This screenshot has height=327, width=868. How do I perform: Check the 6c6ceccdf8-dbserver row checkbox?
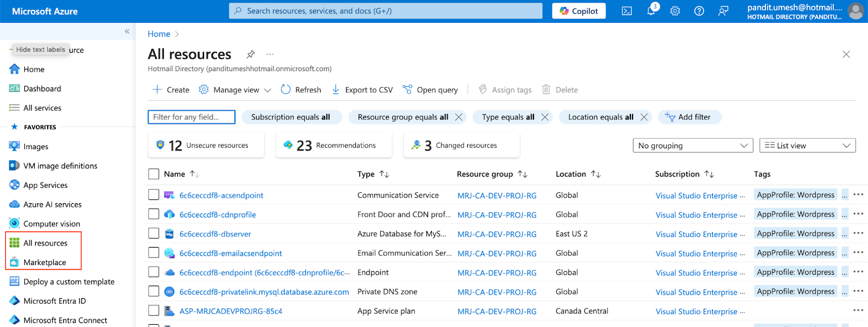click(154, 233)
